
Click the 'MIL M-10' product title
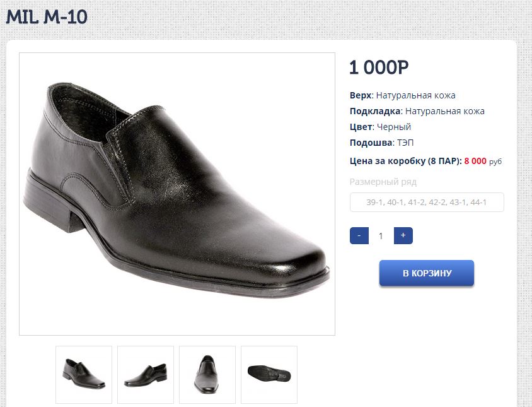coord(47,17)
